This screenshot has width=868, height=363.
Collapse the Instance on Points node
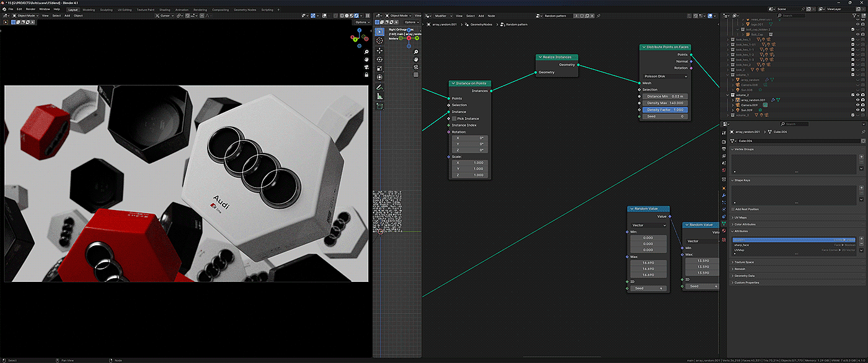[x=452, y=83]
